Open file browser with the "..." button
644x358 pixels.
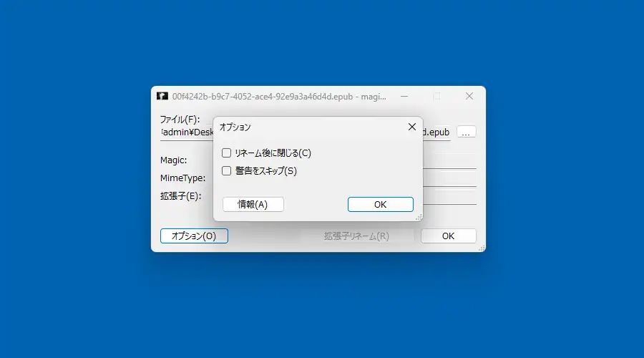pyautogui.click(x=466, y=132)
